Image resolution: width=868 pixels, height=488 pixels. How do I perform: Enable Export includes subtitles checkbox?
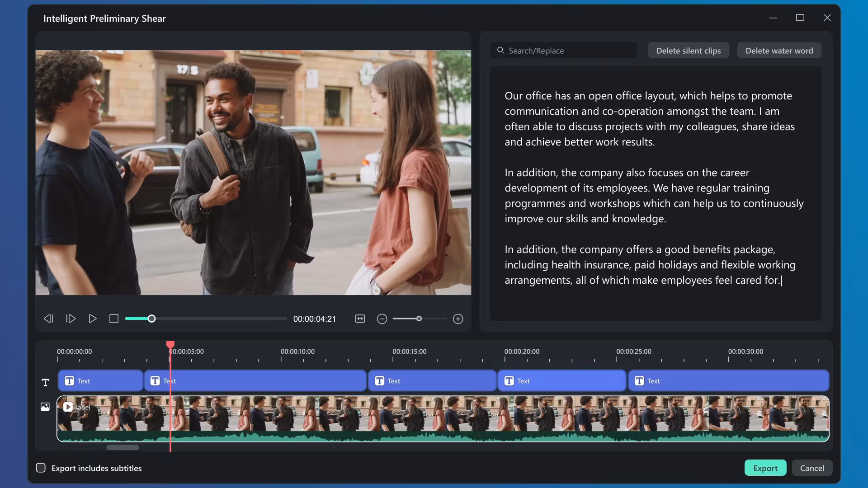pyautogui.click(x=41, y=468)
